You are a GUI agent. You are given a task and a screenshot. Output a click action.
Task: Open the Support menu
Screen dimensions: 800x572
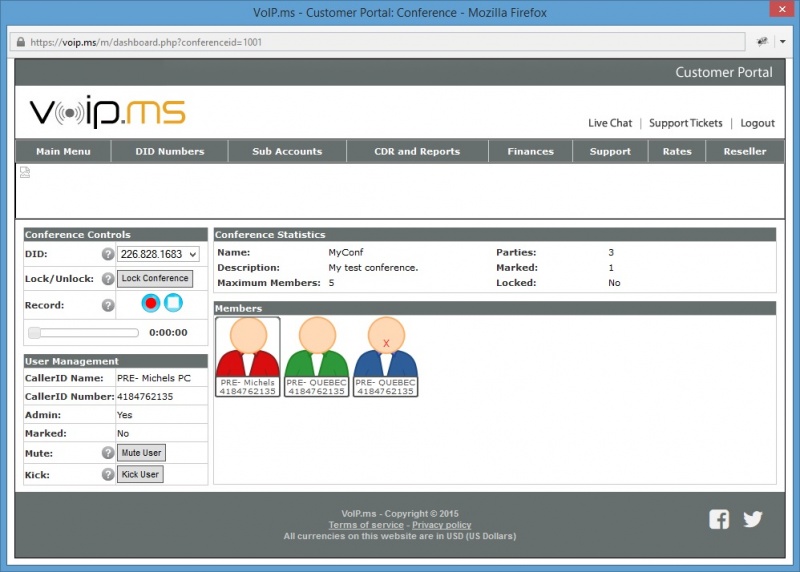click(x=610, y=152)
